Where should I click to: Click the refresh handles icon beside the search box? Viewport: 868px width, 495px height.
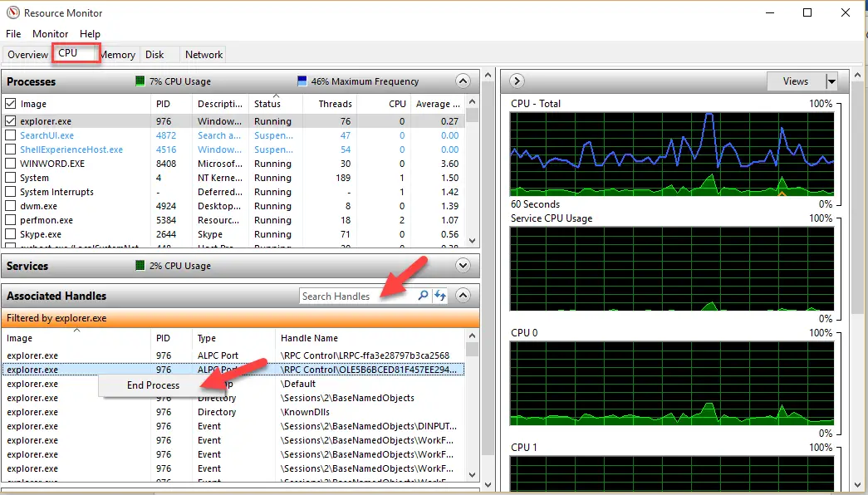click(440, 296)
